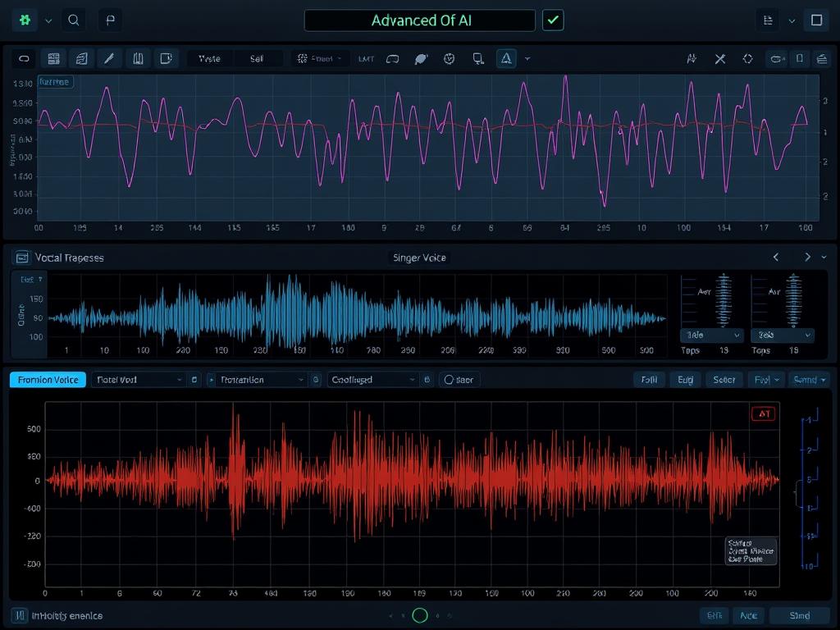Click the green puzzle-piece app icon

click(x=25, y=21)
